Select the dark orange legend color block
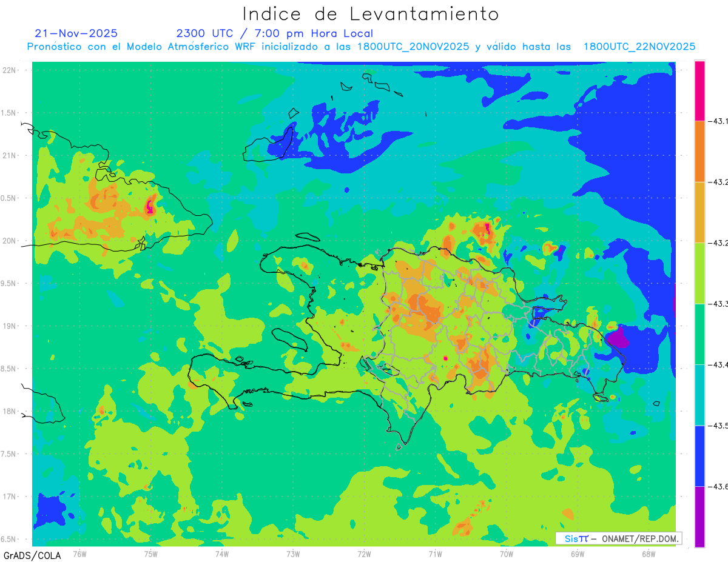 699,151
